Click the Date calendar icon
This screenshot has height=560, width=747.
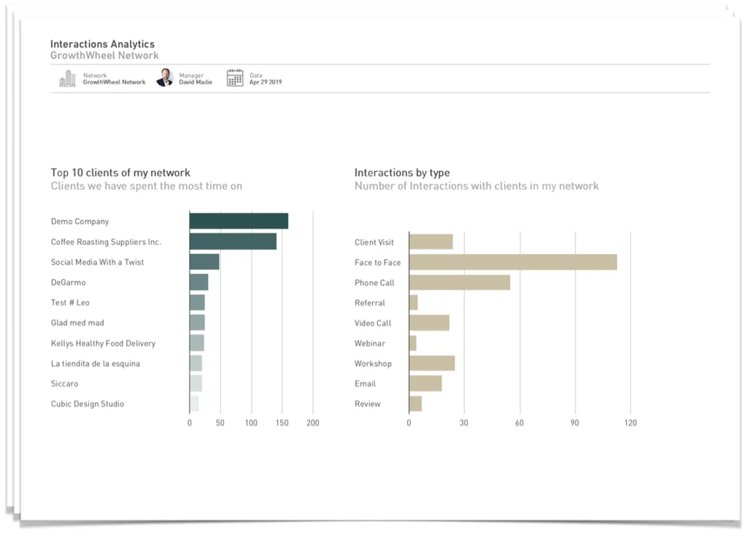coord(235,78)
